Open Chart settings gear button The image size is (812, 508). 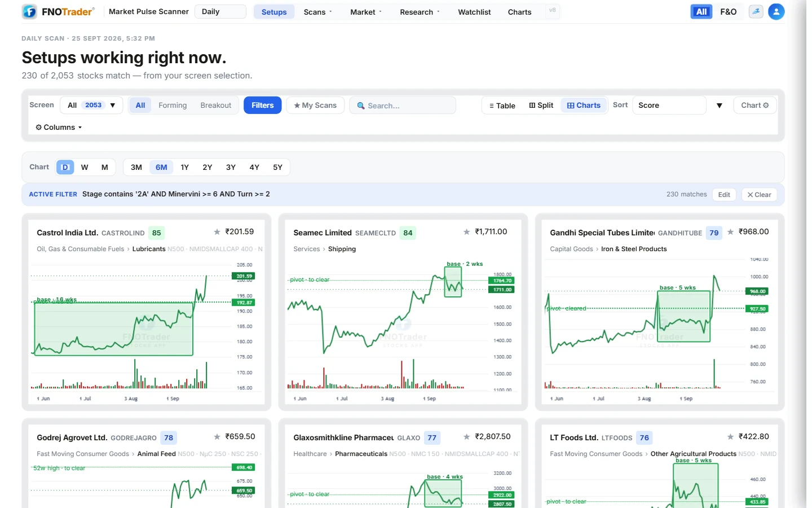click(x=754, y=106)
